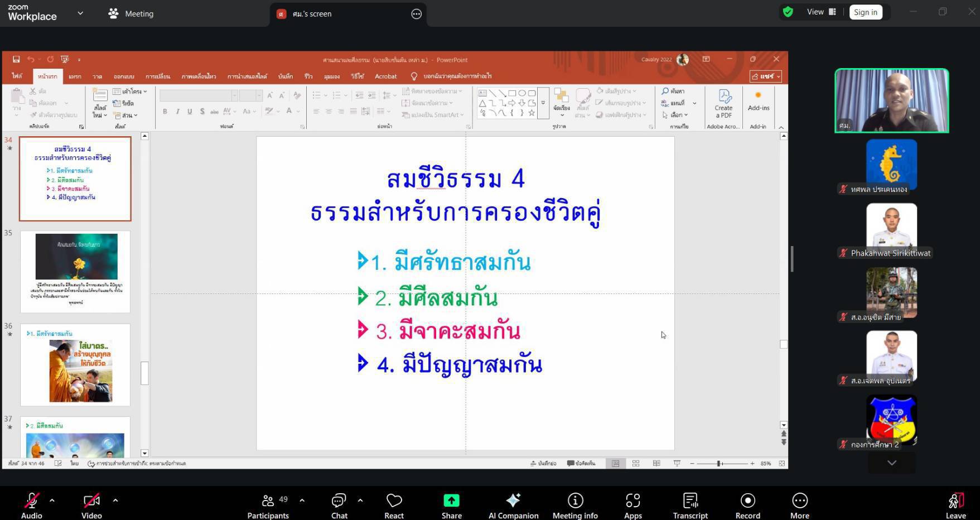Switch to the Meeting tab
980x520 pixels.
click(132, 14)
